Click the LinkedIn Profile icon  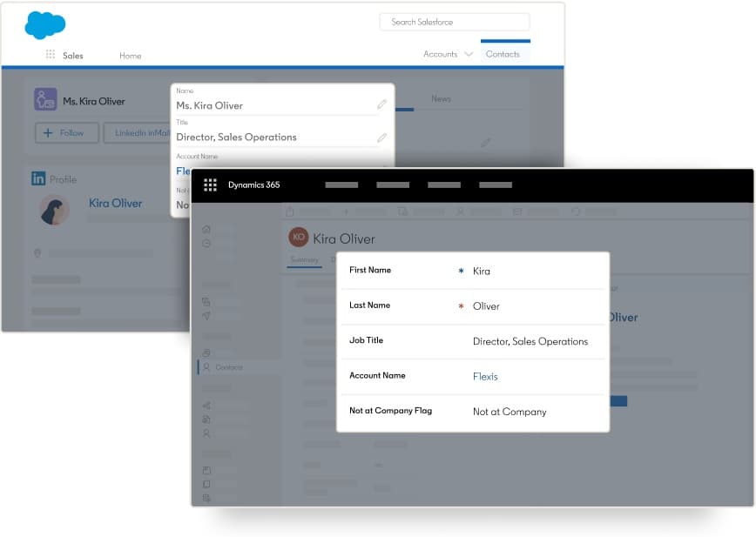pyautogui.click(x=37, y=179)
